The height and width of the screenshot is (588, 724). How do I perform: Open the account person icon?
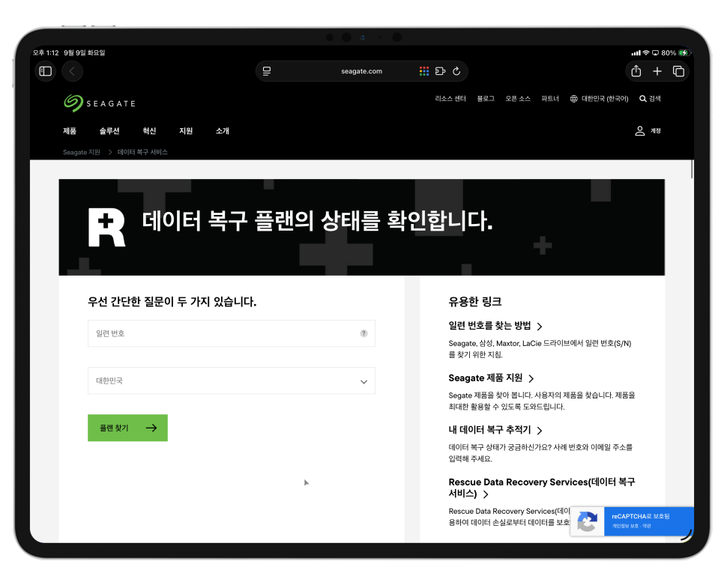click(x=639, y=131)
